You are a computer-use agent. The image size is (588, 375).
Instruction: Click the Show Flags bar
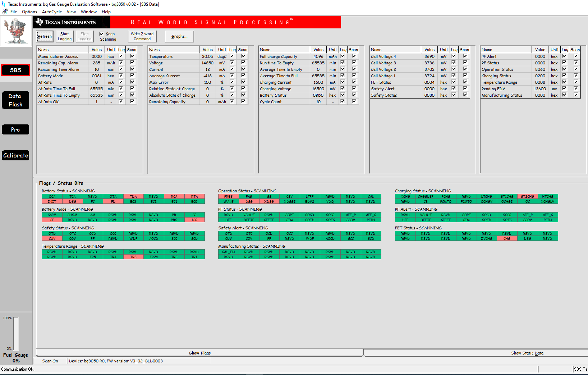point(200,353)
